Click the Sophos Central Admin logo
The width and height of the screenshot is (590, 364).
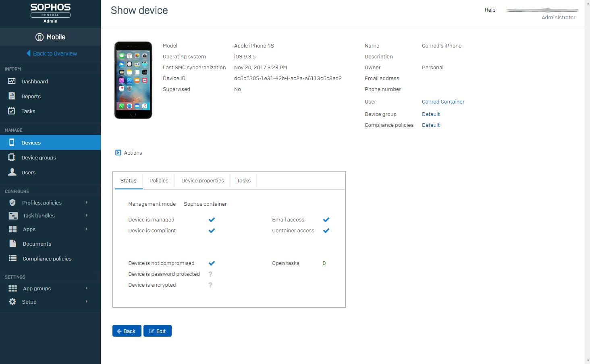(x=50, y=13)
